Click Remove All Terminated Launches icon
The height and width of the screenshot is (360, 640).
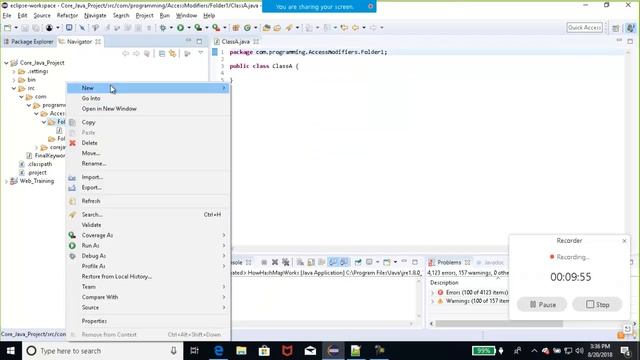click(286, 262)
